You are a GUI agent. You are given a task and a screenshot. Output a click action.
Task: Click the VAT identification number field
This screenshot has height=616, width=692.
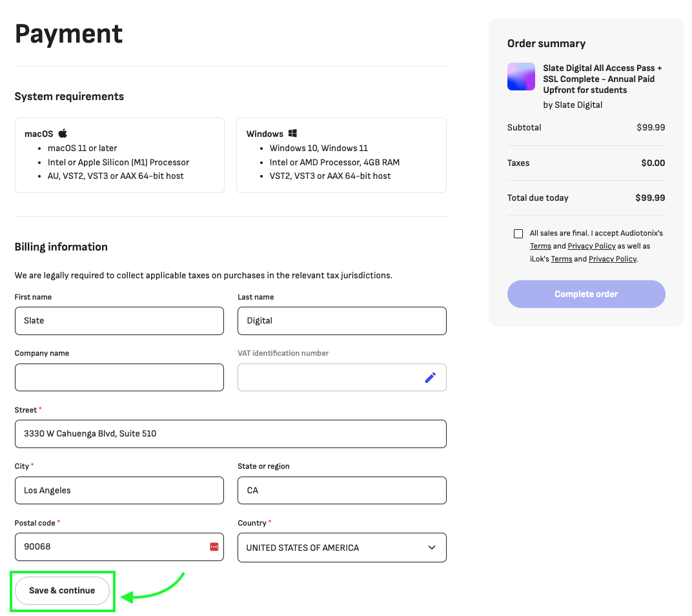[342, 378]
